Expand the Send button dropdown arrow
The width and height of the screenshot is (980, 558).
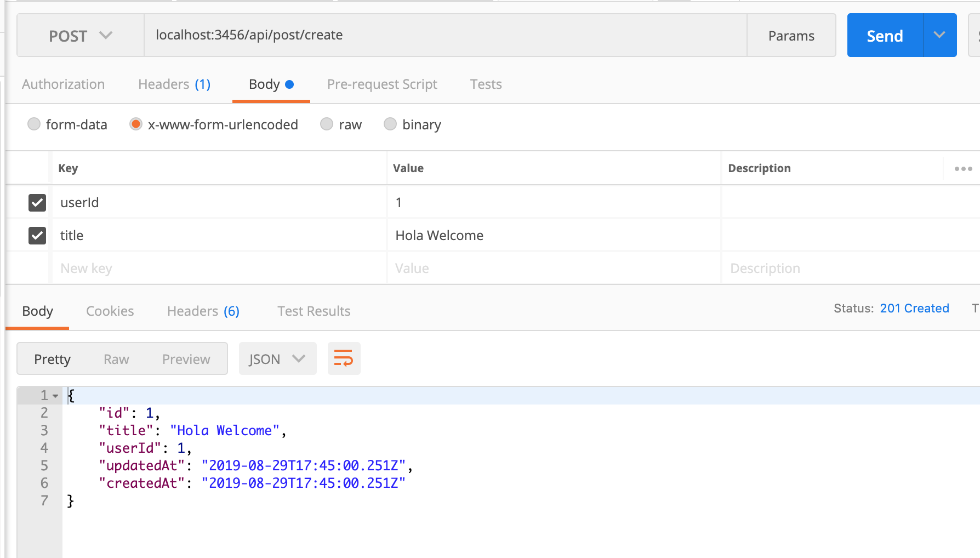point(939,36)
